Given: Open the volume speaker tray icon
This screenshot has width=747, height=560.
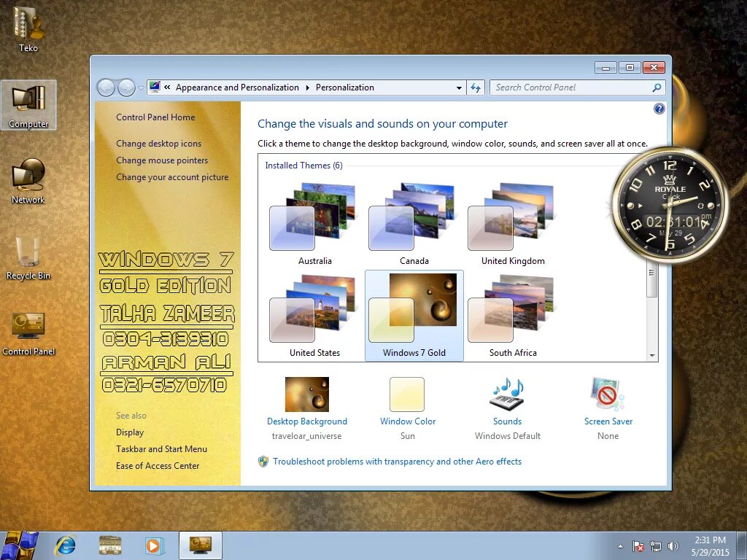Looking at the screenshot, I should click(673, 546).
